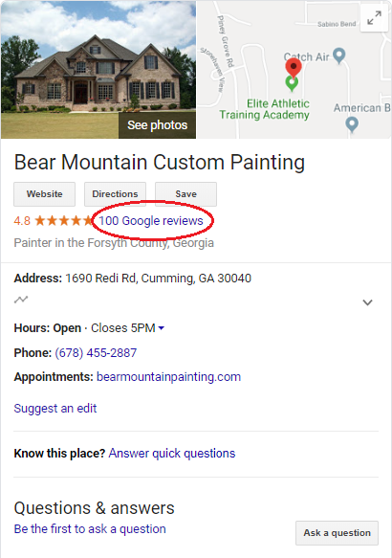This screenshot has width=392, height=558.
Task: Open the See photos overlay
Action: pyautogui.click(x=157, y=125)
